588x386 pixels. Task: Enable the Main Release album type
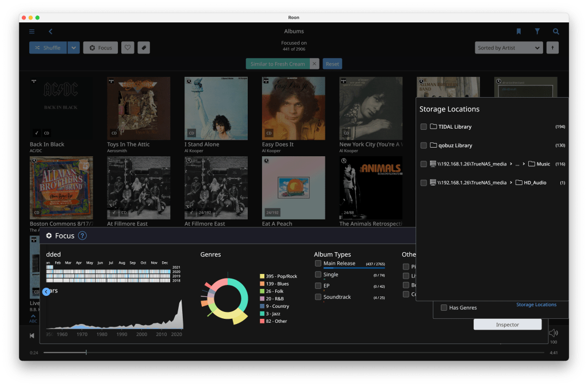[318, 264]
